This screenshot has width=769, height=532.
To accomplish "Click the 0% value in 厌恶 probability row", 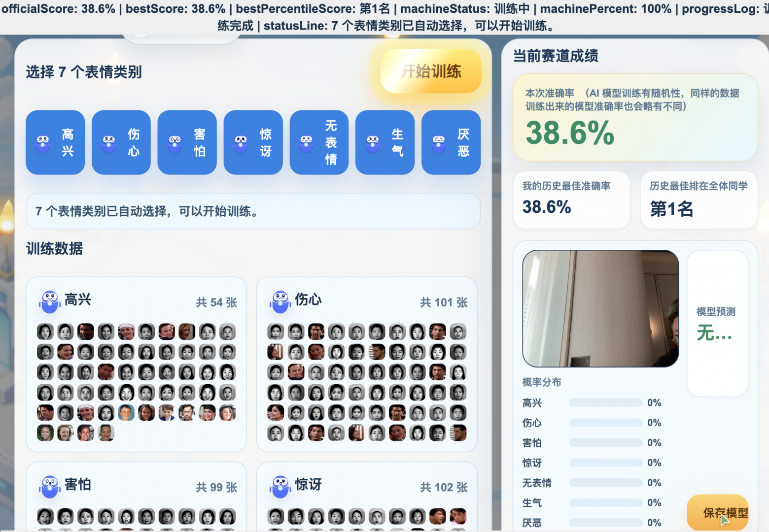I will (x=654, y=523).
